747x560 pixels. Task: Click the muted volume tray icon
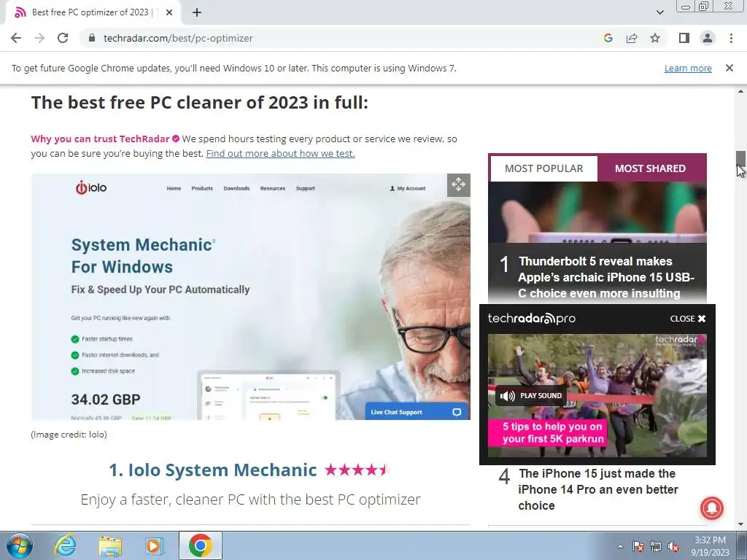coord(673,546)
